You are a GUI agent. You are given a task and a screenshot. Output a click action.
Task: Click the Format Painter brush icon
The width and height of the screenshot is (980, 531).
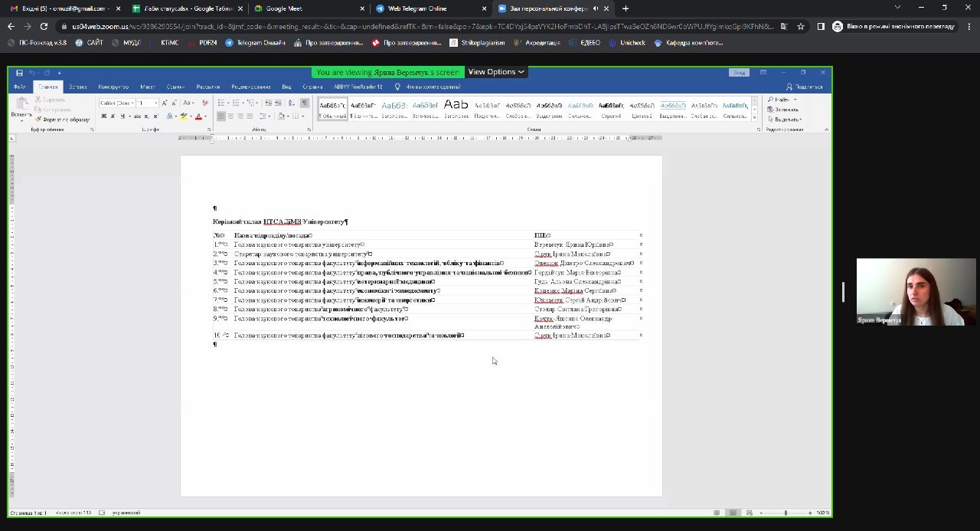tap(39, 120)
